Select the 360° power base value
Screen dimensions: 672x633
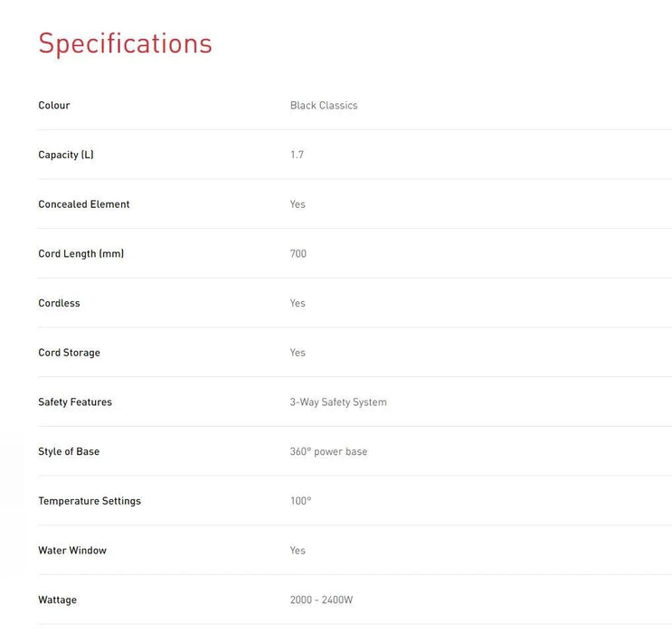328,452
